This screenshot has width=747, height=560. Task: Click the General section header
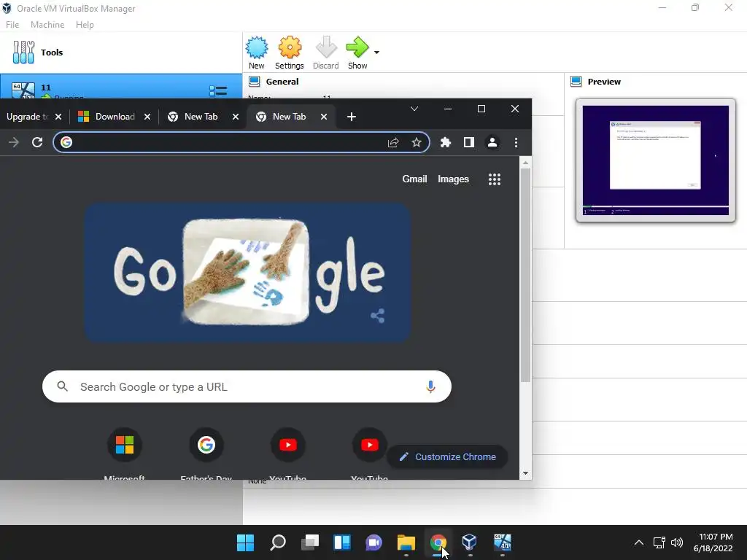point(282,82)
